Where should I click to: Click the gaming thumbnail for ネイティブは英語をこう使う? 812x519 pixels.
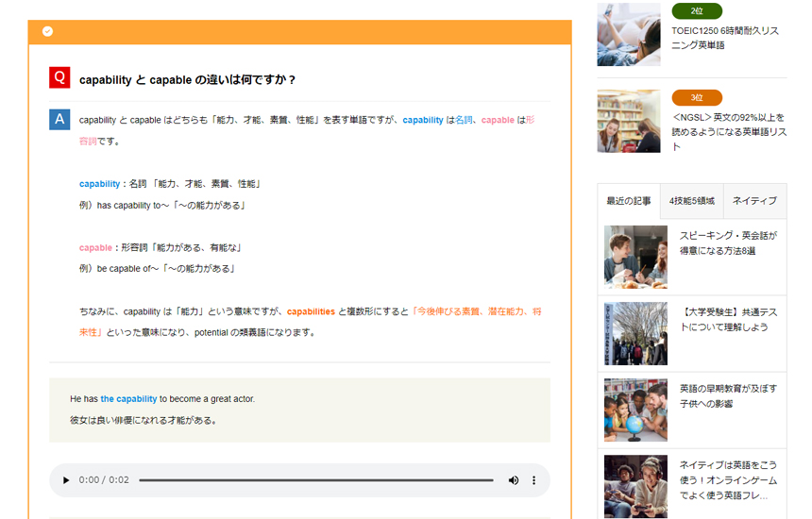pos(635,485)
